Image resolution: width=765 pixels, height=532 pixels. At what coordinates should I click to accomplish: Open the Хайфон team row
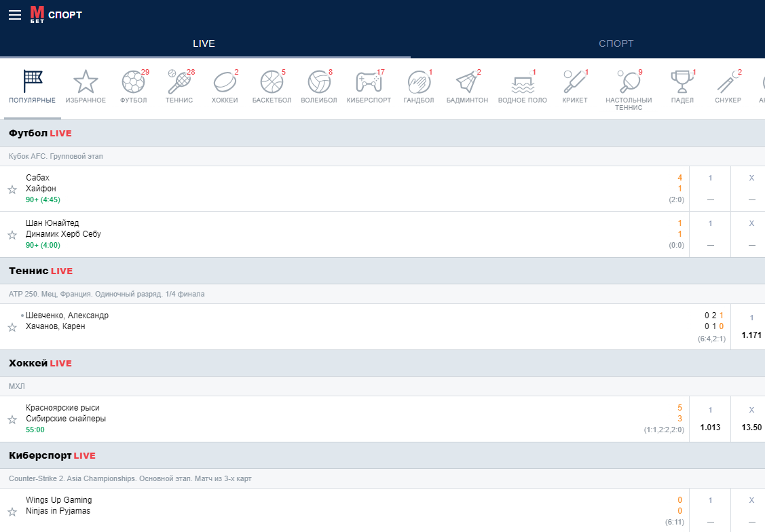coord(41,188)
